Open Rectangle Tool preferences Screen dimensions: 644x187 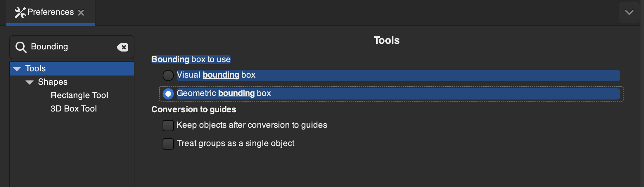click(x=79, y=95)
